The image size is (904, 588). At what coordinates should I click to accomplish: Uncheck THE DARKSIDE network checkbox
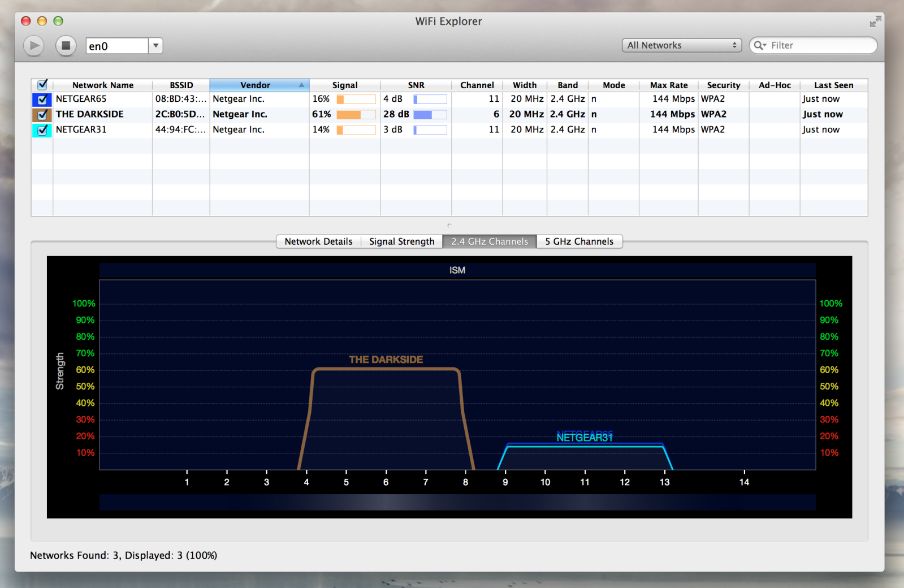[x=42, y=115]
